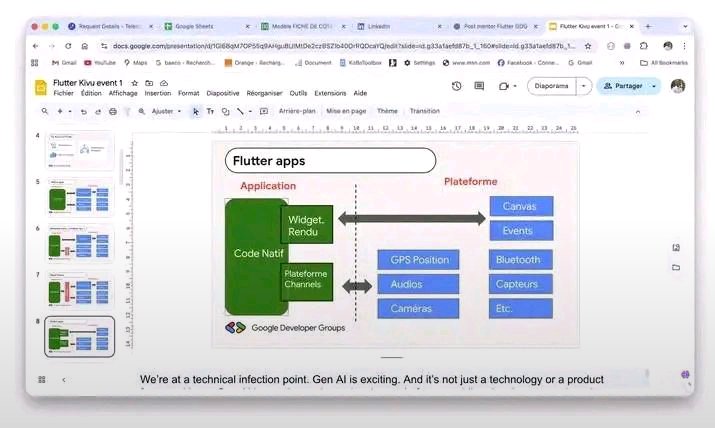Open the Diaporama dropdown arrow
This screenshot has height=428, width=715.
(x=584, y=86)
